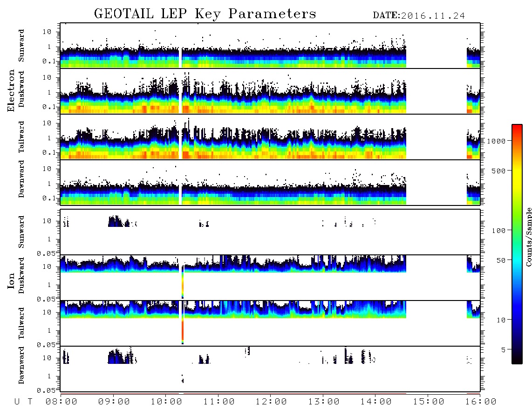Select the Ion Duskward axis label
This screenshot has width=532, height=410.
21,275
